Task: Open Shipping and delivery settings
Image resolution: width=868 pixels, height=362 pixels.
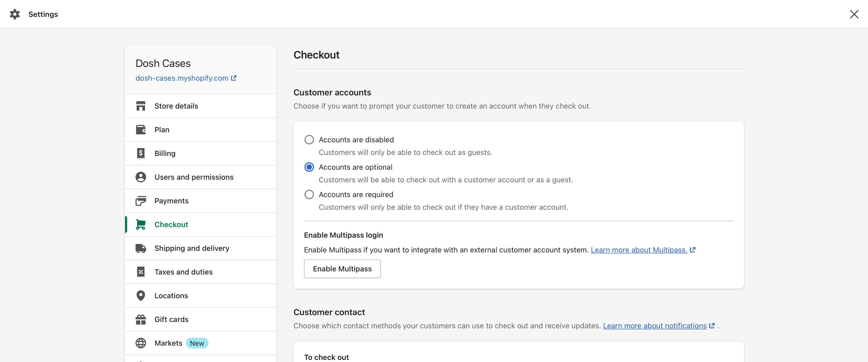Action: [201, 248]
